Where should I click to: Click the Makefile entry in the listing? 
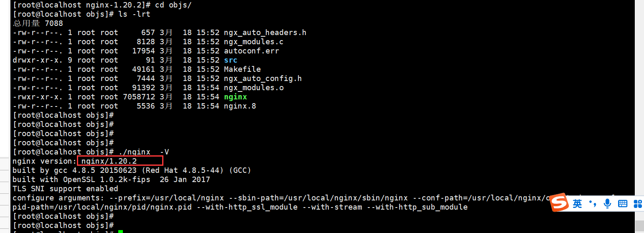click(x=242, y=69)
